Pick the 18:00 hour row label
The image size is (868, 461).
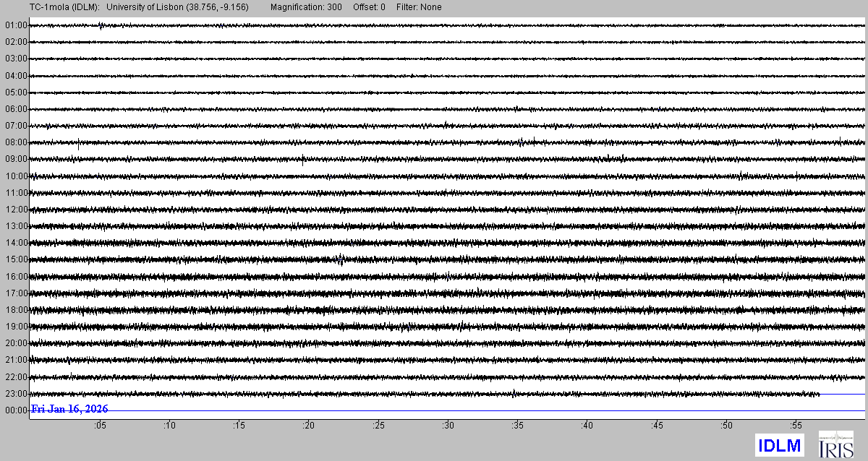click(16, 310)
